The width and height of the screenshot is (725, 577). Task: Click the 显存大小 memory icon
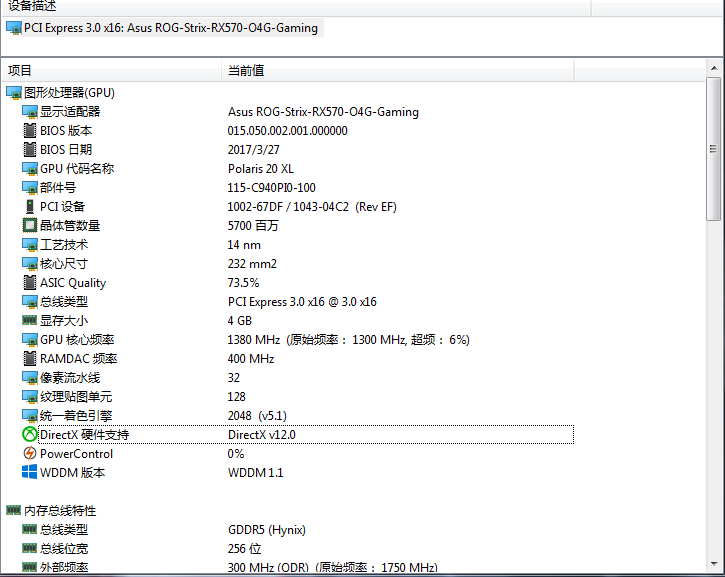30,320
